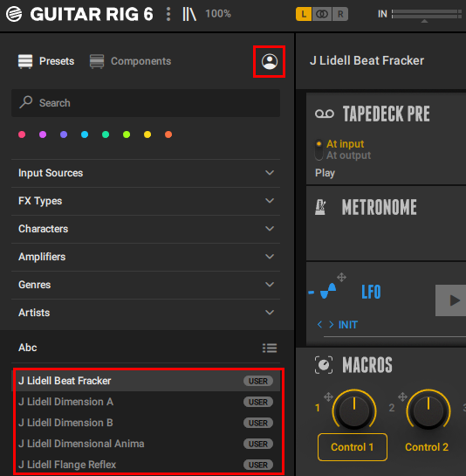Filter by the purple color tag
This screenshot has width=466, height=476.
click(x=64, y=135)
